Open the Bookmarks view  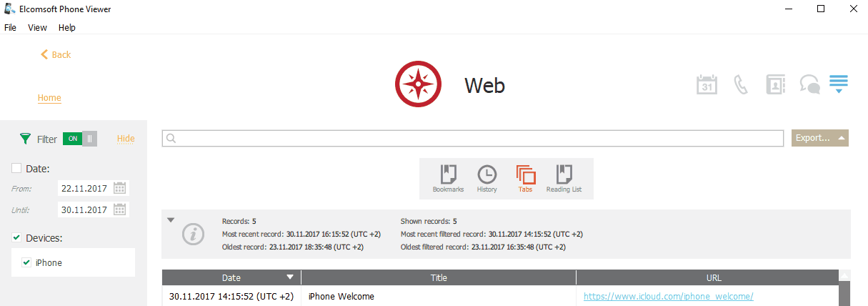[x=448, y=178]
